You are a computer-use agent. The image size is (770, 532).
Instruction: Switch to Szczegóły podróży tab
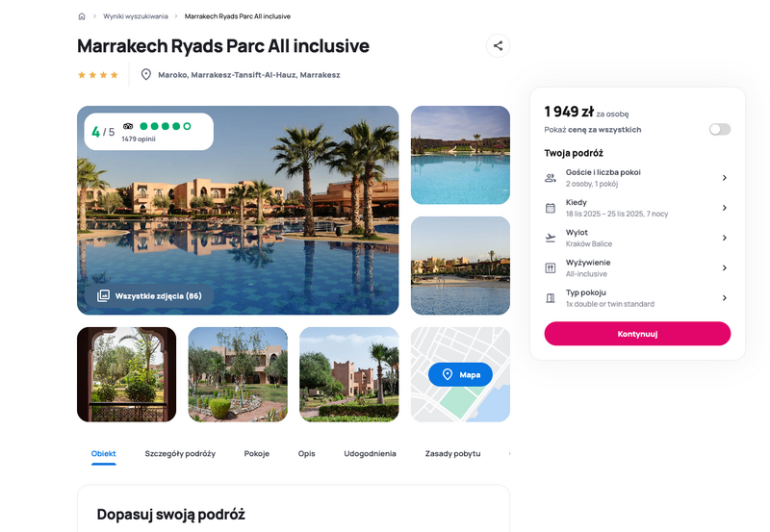180,453
